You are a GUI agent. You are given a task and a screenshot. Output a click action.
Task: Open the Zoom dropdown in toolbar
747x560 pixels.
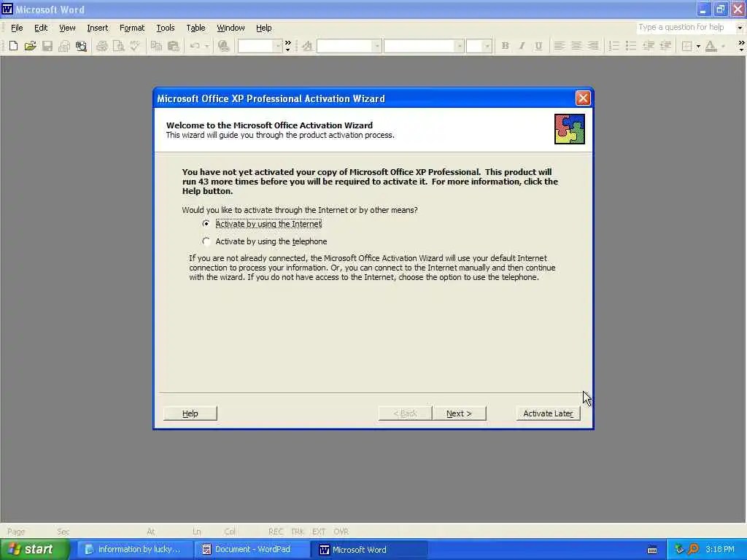pyautogui.click(x=278, y=46)
